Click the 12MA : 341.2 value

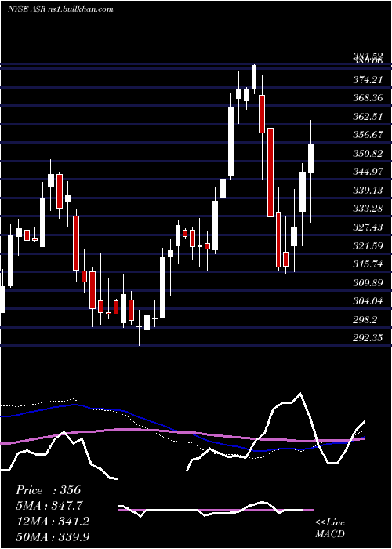[x=53, y=522]
